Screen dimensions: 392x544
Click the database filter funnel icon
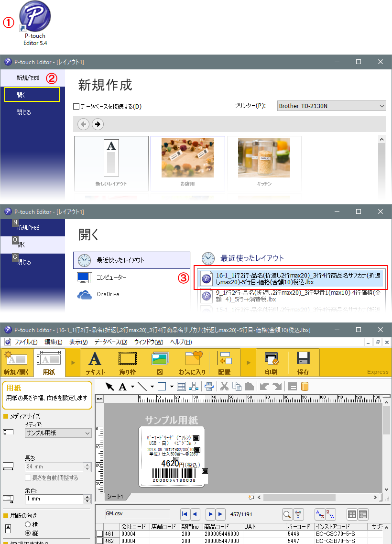tap(298, 514)
